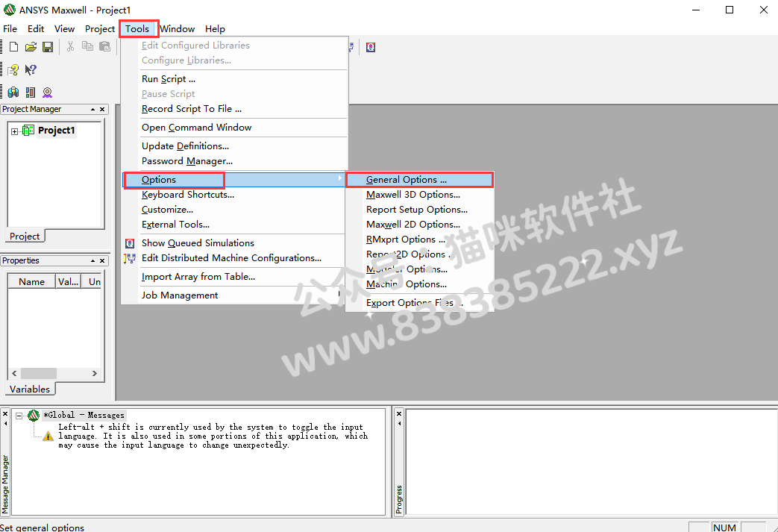The height and width of the screenshot is (532, 778).
Task: Save the project using floppy disk icon
Action: pos(48,47)
